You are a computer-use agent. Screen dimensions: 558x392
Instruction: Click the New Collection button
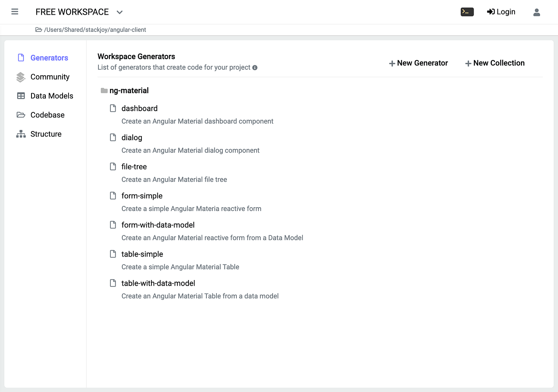[x=495, y=63]
